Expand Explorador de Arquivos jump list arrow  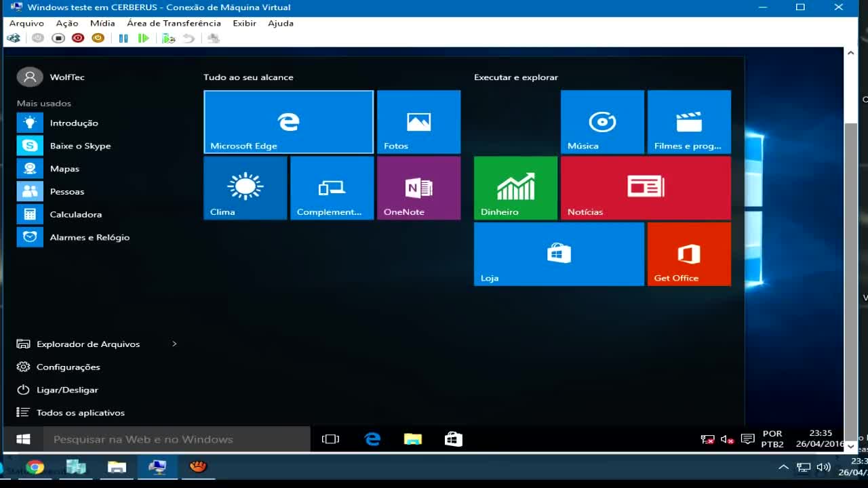point(174,344)
